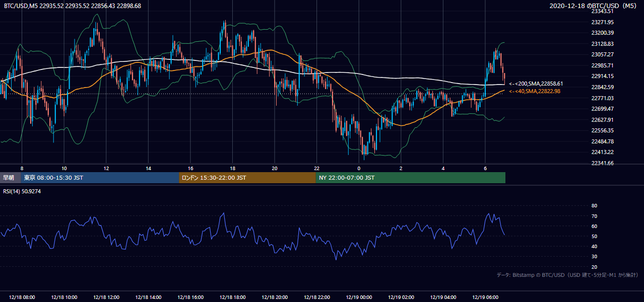Click the 12/19 06:00 time label
The width and height of the screenshot is (644, 302).
[485, 297]
